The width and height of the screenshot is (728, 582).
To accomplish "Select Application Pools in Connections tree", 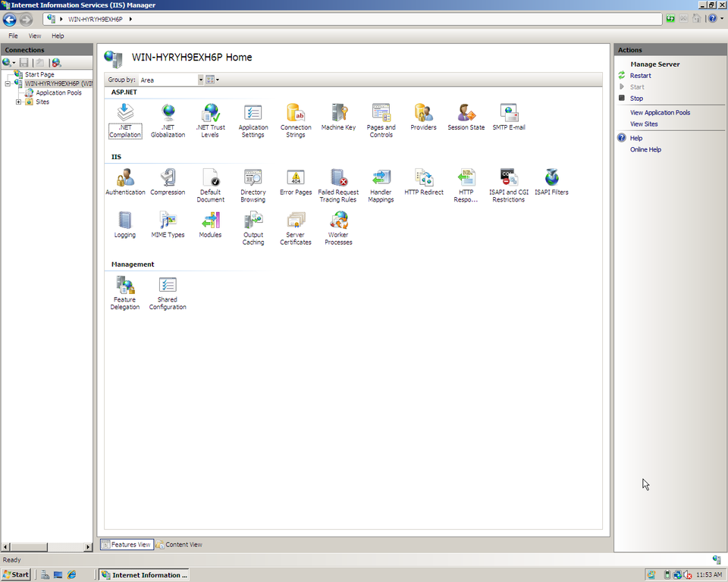I will (58, 92).
